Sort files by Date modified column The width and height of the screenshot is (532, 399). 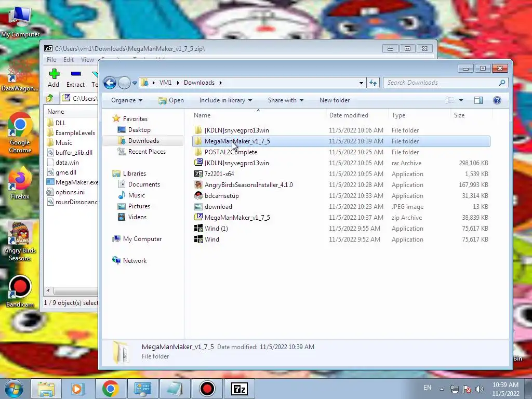point(357,115)
